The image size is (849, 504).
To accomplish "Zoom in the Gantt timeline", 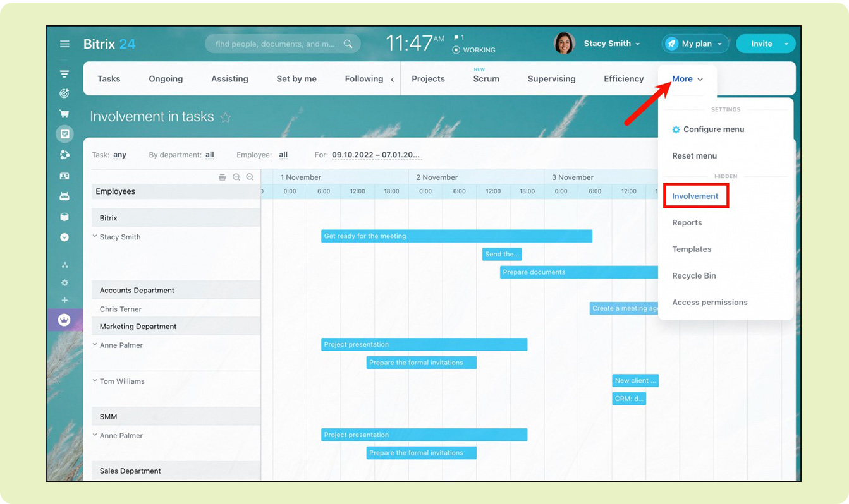I will click(236, 177).
